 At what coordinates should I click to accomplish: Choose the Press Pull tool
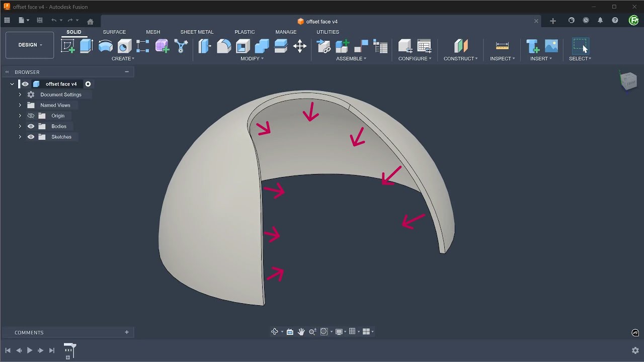point(205,46)
